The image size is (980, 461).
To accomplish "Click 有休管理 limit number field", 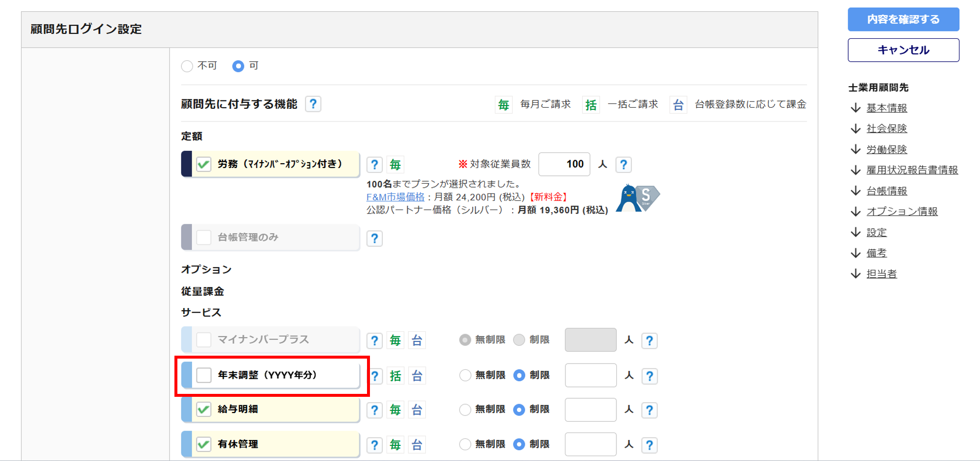I will click(590, 444).
